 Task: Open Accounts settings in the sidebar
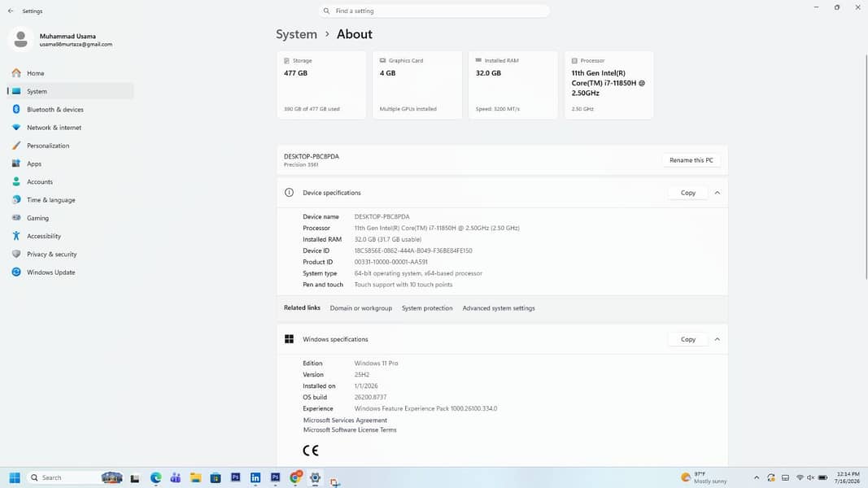pos(70,181)
